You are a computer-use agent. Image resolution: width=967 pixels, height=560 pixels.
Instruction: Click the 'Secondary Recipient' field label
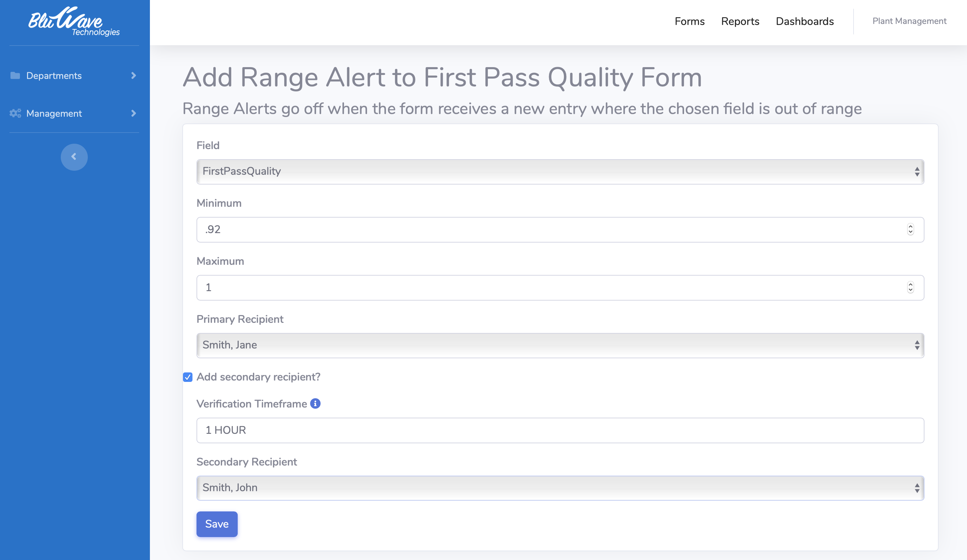click(246, 461)
